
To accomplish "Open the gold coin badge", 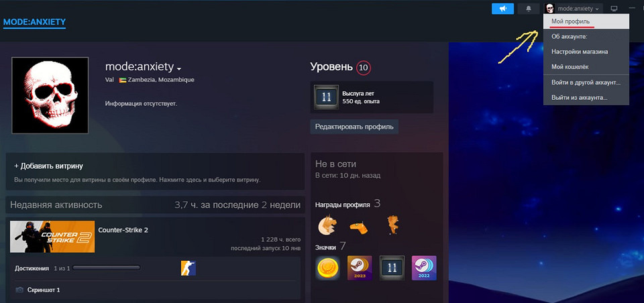I will point(327,268).
